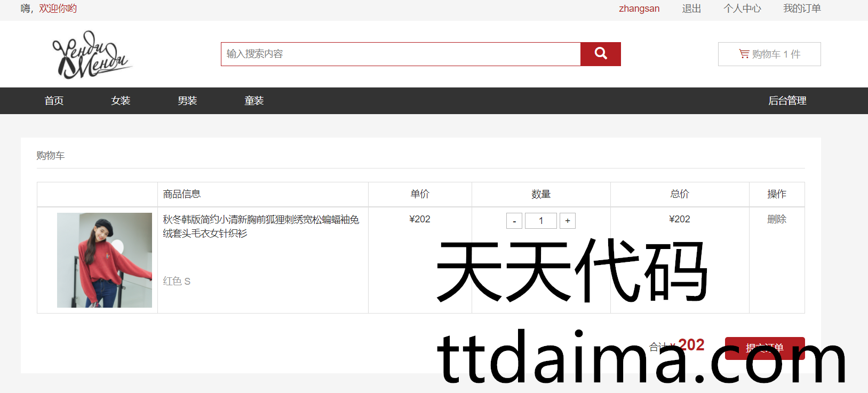Increase quantity with plus button
Screen dimensions: 868x393
tap(567, 221)
